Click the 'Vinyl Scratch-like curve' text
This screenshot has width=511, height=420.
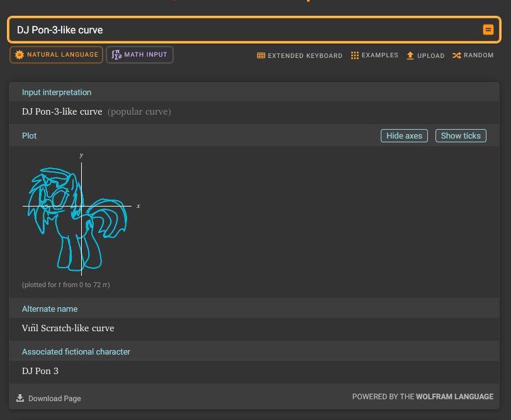tap(68, 328)
